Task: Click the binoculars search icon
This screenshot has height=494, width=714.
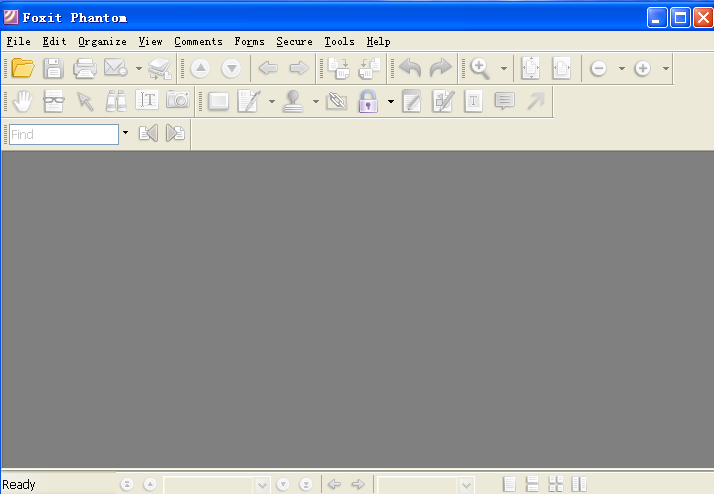Action: pyautogui.click(x=116, y=101)
